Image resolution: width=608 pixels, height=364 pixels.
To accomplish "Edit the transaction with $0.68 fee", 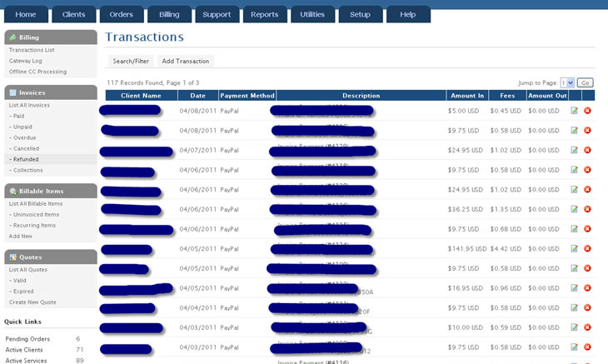I will 574,229.
